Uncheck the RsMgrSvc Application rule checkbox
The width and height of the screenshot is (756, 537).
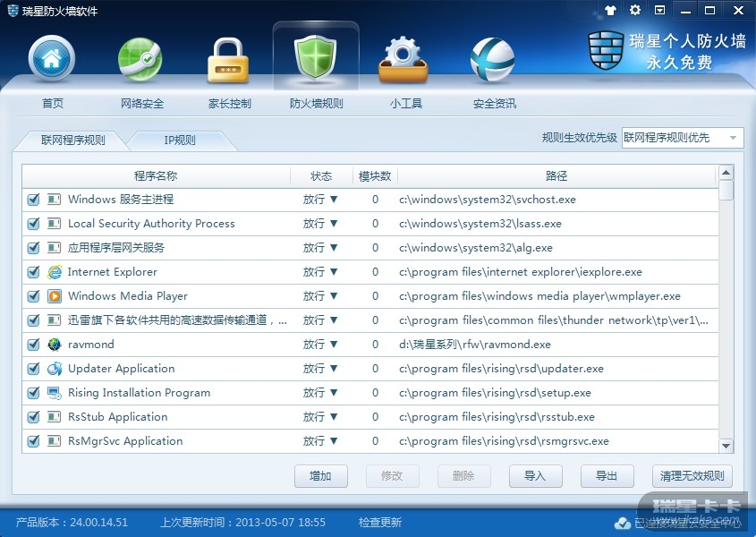click(33, 440)
